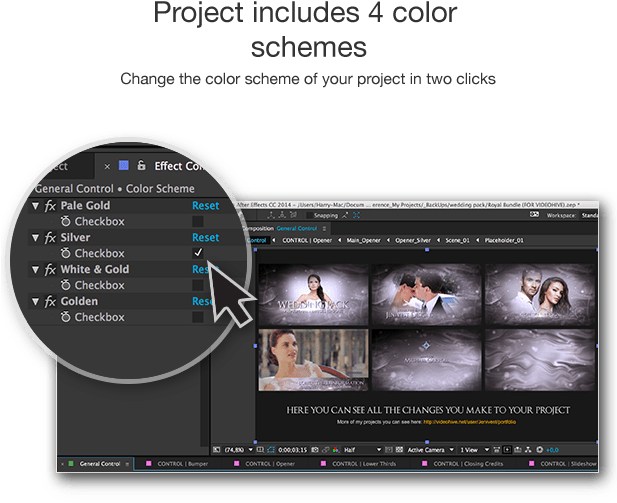
Task: Open the magnification ratio dropdown
Action: (238, 450)
